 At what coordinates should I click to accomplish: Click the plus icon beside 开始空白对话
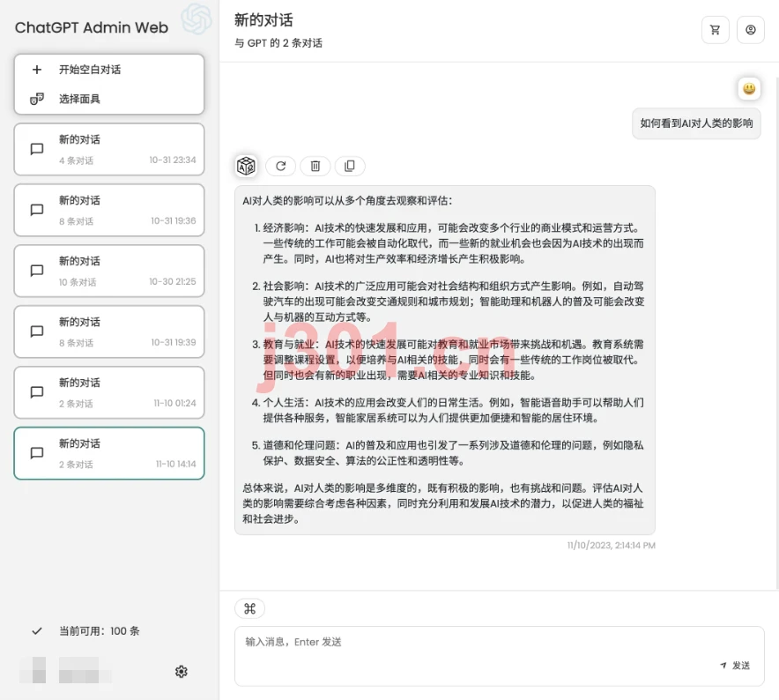(37, 70)
